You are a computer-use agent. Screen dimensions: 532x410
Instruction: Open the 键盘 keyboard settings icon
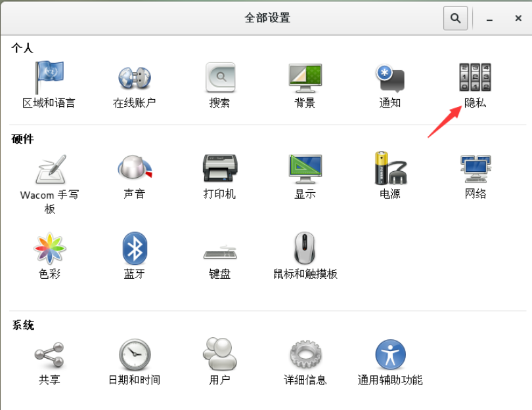[x=220, y=253]
